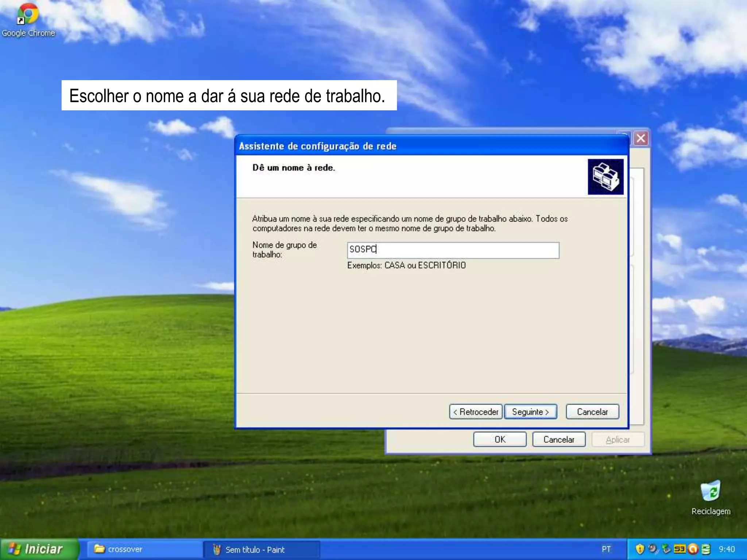Click the 'Exemplos: CASA ou ESCRITÓRIO' hint text
The width and height of the screenshot is (747, 560).
[x=406, y=265]
